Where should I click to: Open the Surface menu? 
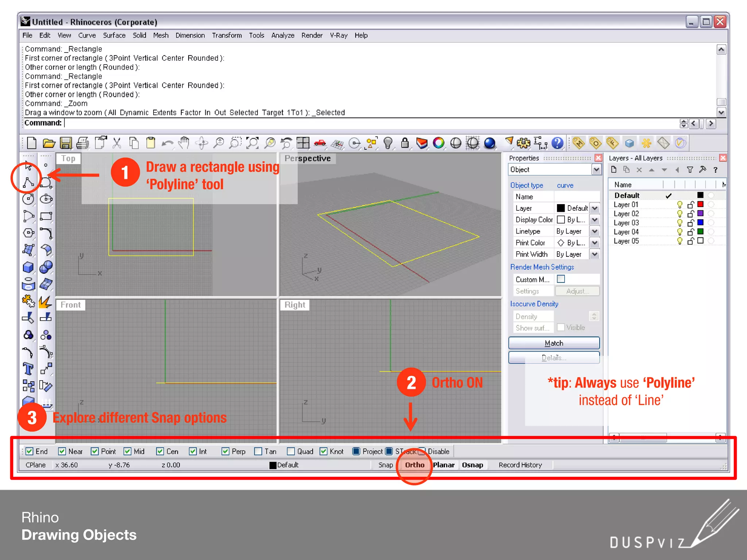[114, 35]
